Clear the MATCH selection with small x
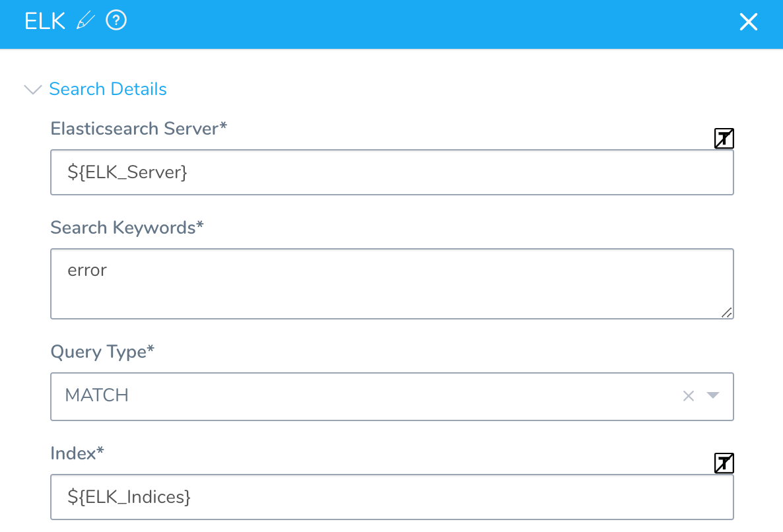Viewport: 783px width, 532px height. click(x=689, y=396)
